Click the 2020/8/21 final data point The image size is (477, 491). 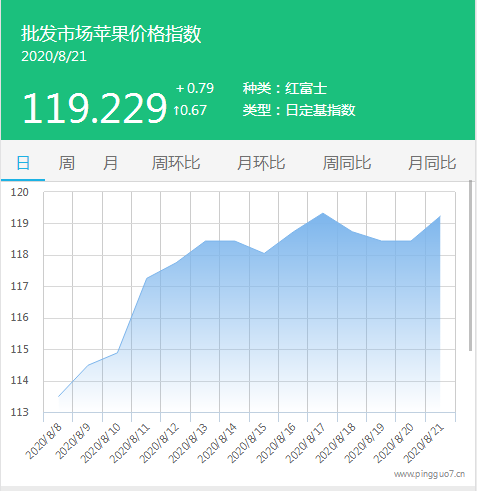(x=440, y=216)
